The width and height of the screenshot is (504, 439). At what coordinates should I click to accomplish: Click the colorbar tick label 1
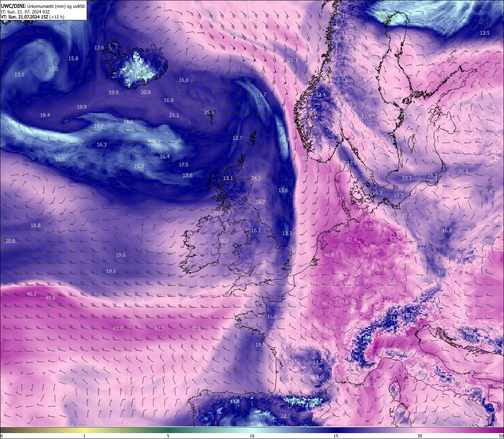tap(84, 436)
